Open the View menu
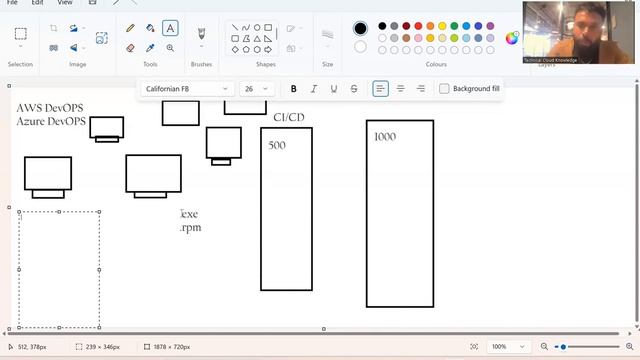Screen dimensions: 640x360 point(64,2)
